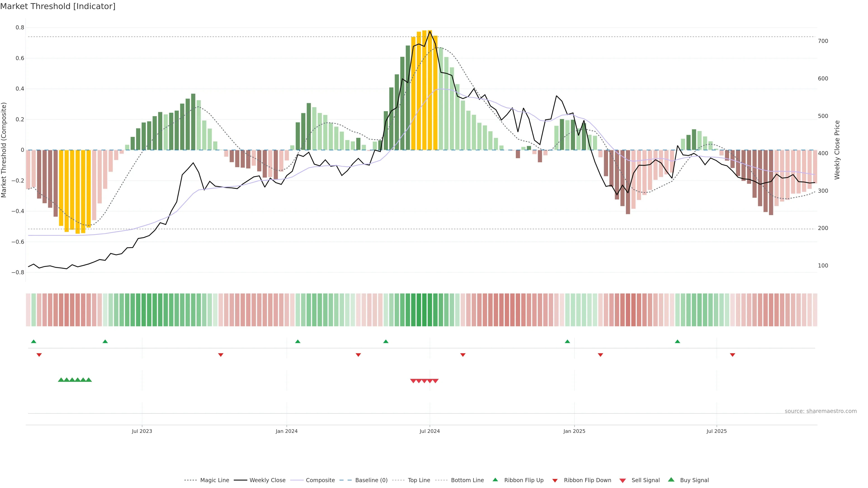Screen dimensions: 868x488
Task: Click the Ribbon Flip Down legend triangle icon
Action: [555, 481]
